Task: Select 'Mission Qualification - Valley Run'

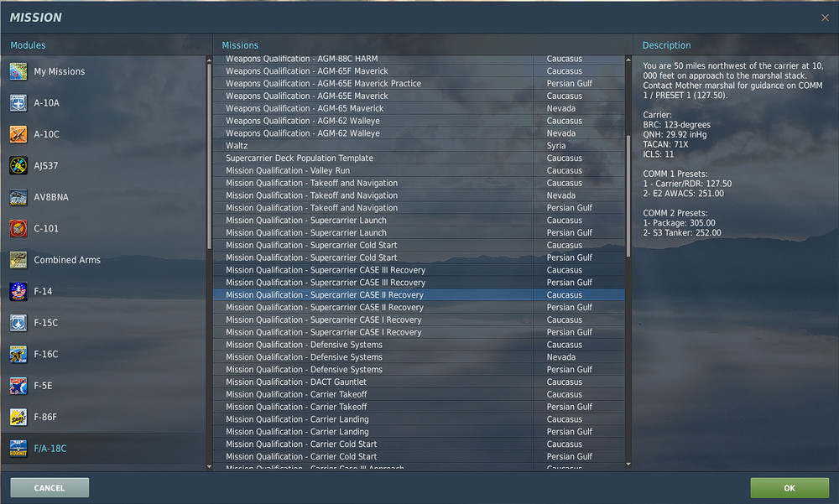Action: tap(419, 171)
